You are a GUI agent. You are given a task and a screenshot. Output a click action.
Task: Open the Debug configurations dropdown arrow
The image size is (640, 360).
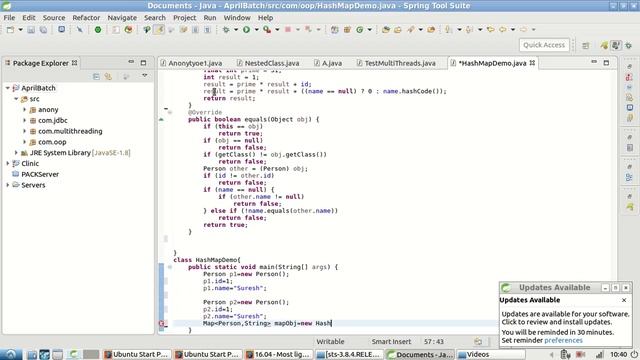pos(236,29)
